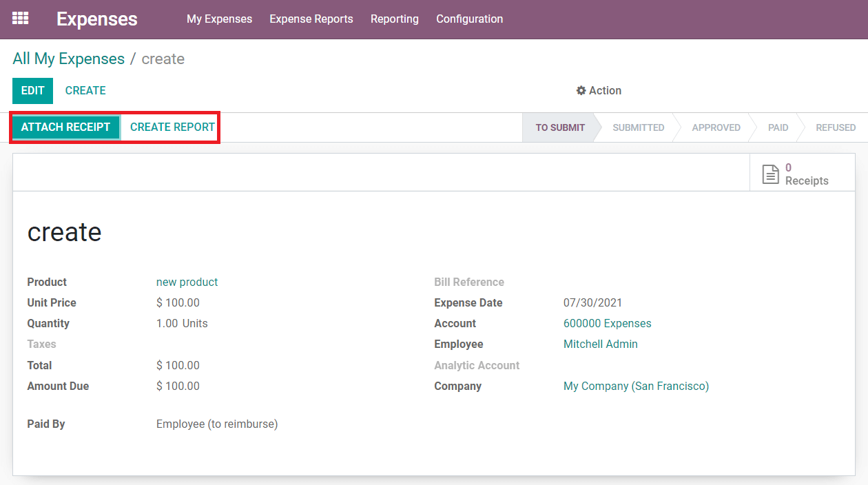This screenshot has height=485, width=868.
Task: Click the ATTACH RECEIPT button
Action: (x=65, y=127)
